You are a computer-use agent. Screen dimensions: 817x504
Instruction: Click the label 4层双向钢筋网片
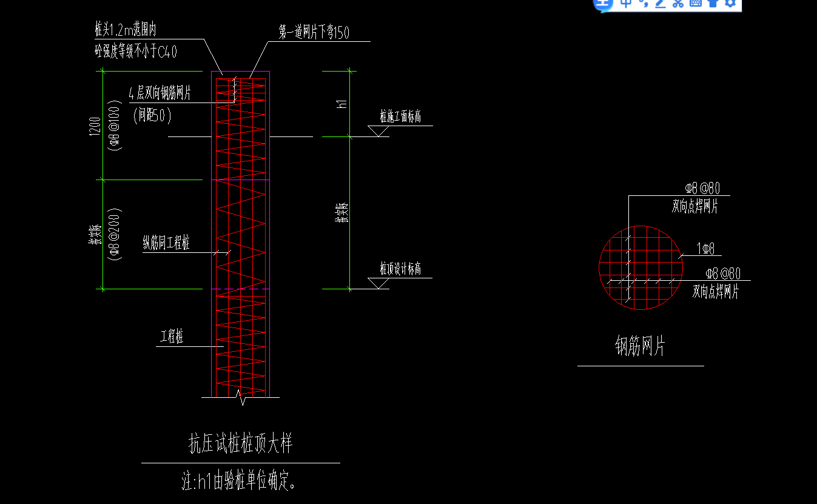(x=160, y=93)
